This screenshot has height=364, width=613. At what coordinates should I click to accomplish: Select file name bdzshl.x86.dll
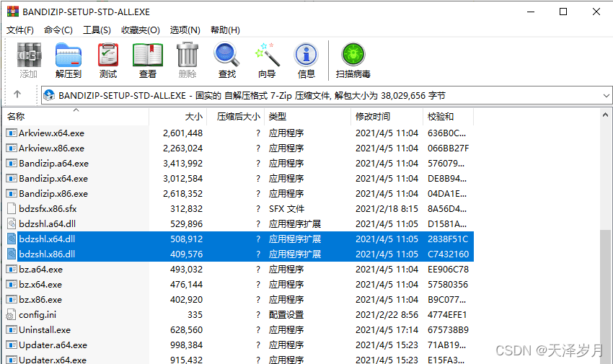(47, 254)
